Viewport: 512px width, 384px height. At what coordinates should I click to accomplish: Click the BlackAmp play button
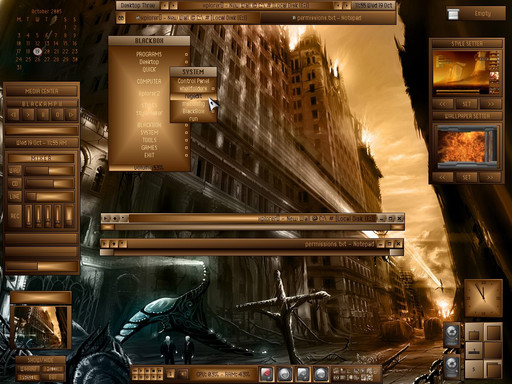coord(28,115)
